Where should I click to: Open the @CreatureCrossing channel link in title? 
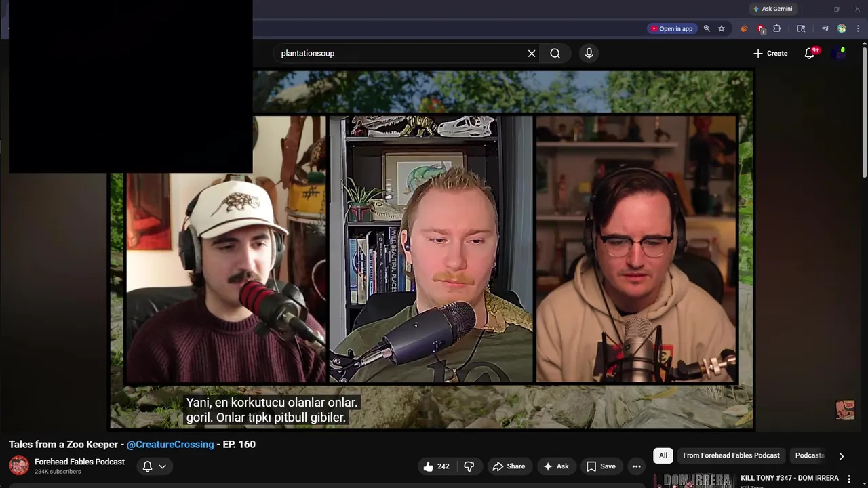[x=170, y=445]
